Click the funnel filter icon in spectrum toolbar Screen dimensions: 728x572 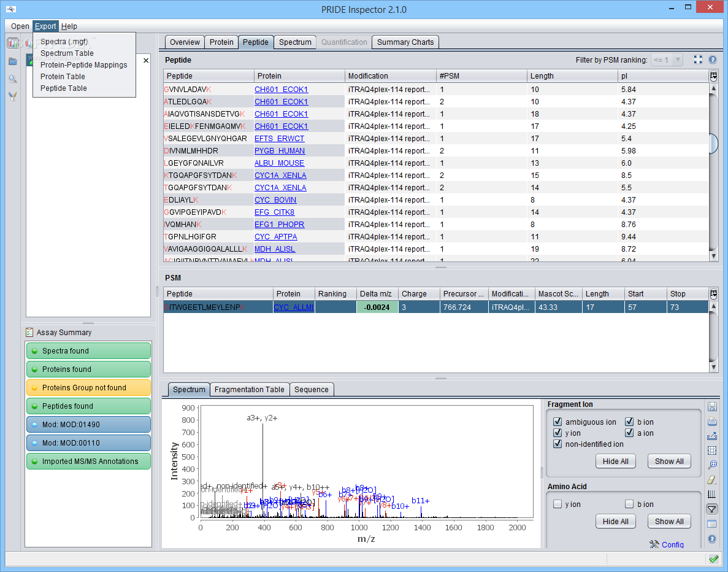pos(712,509)
